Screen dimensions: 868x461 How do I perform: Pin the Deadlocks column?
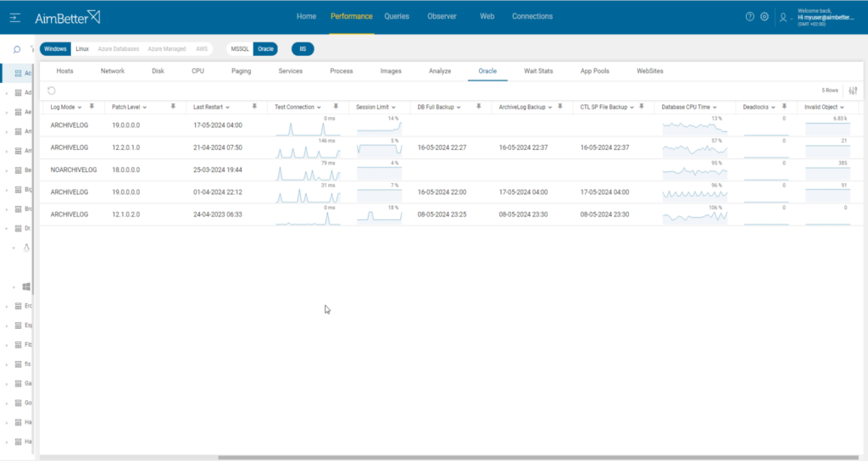[x=784, y=106]
